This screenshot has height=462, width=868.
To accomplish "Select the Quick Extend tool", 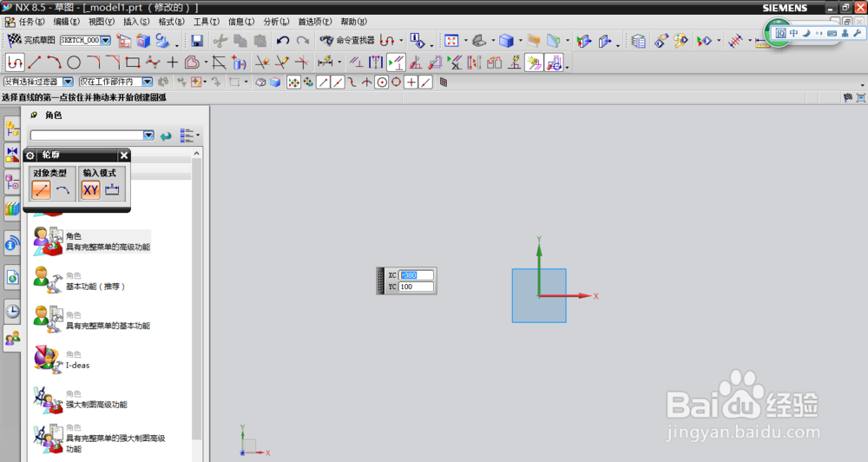I will point(282,63).
